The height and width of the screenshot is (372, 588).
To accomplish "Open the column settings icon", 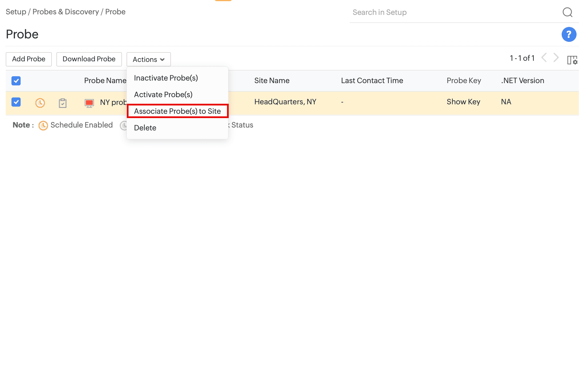I will pyautogui.click(x=572, y=60).
